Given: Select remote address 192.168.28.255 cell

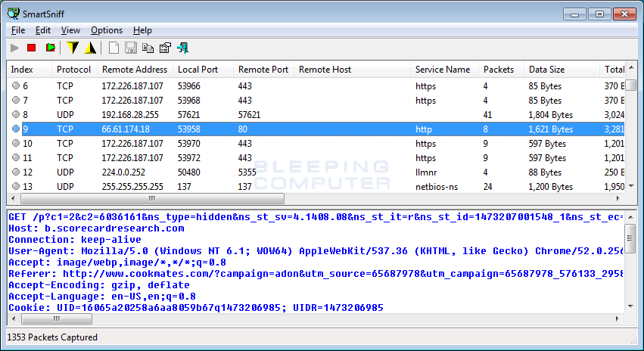Looking at the screenshot, I should (130, 114).
